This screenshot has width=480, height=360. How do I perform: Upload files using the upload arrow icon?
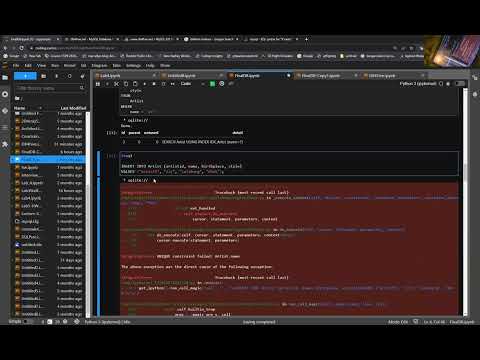[x=56, y=76]
